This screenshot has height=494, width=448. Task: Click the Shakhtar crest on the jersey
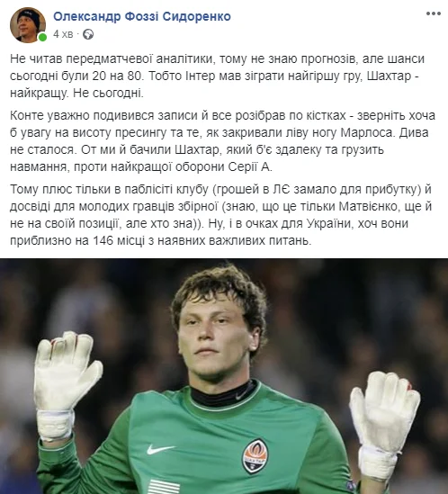click(x=255, y=456)
